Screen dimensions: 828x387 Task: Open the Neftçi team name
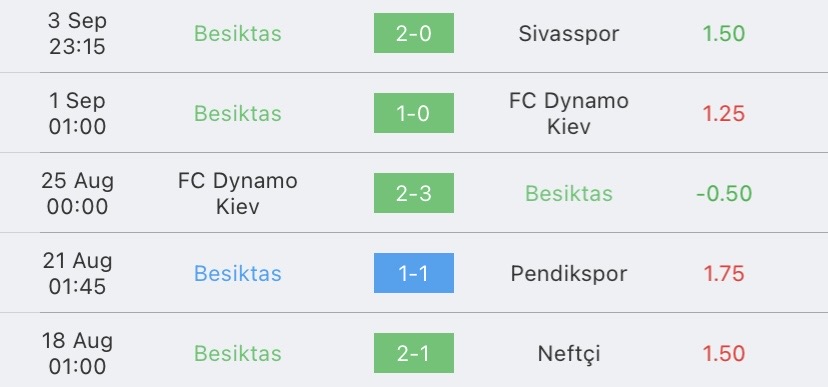tap(569, 354)
